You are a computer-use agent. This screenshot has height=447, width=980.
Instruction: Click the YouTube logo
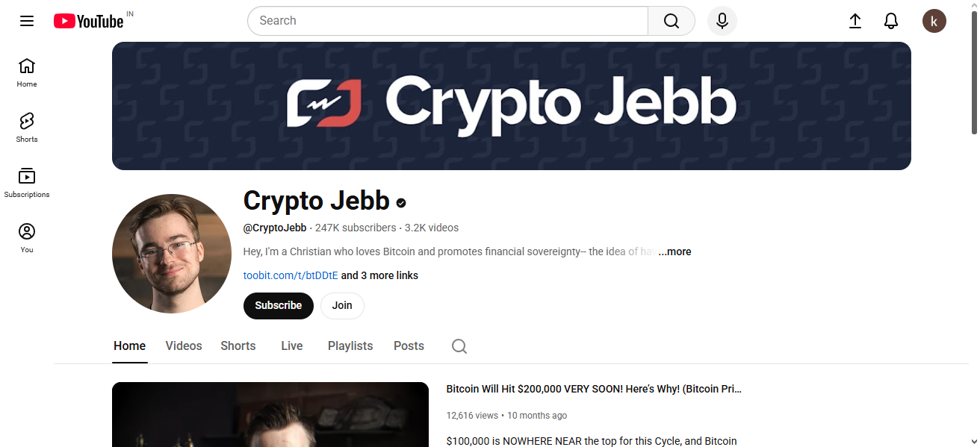(x=89, y=21)
